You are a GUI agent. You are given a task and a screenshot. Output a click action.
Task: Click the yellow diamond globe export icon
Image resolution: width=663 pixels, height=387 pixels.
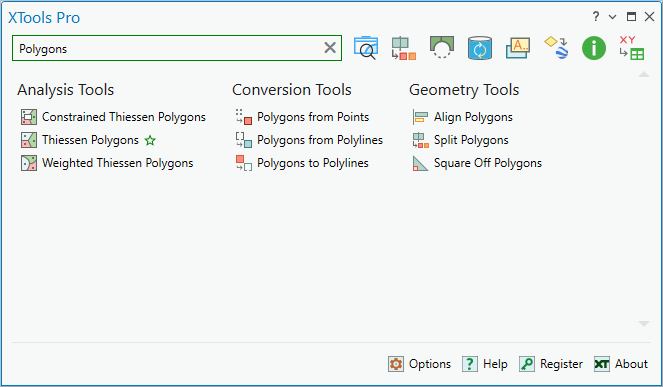[x=556, y=48]
